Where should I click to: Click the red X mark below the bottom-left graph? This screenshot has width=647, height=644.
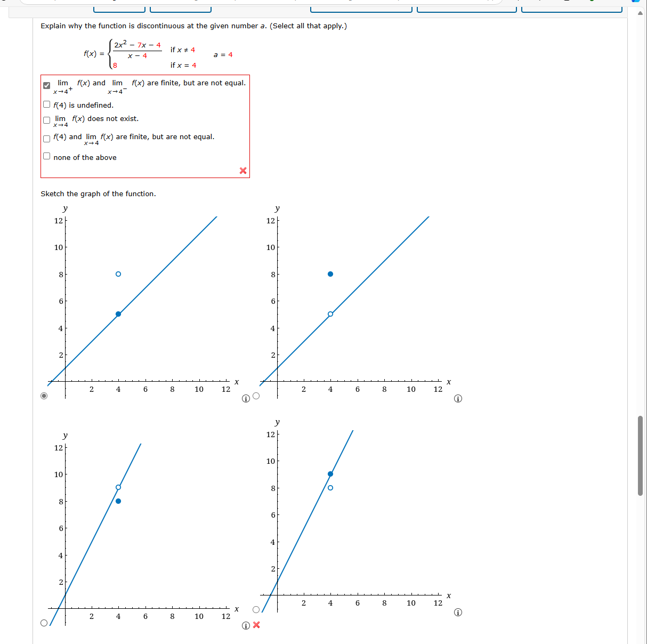[x=257, y=625]
